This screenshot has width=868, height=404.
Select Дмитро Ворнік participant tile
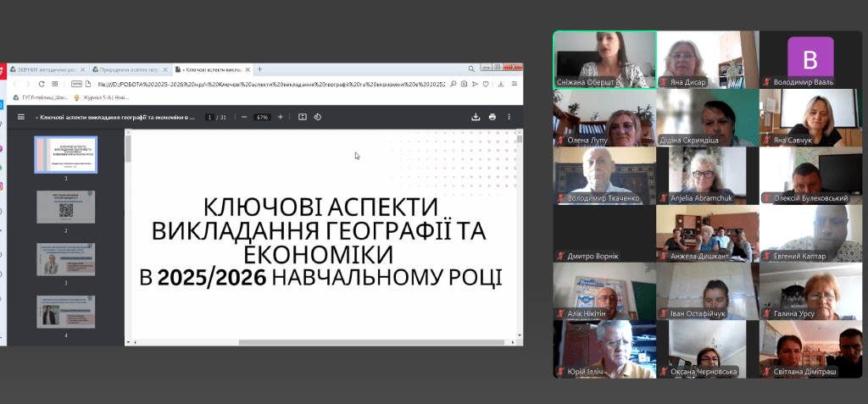[604, 234]
